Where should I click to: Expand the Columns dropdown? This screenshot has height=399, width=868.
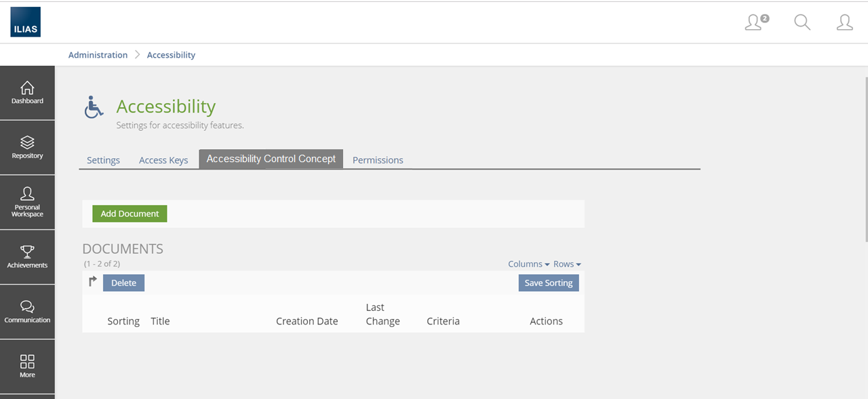point(528,264)
